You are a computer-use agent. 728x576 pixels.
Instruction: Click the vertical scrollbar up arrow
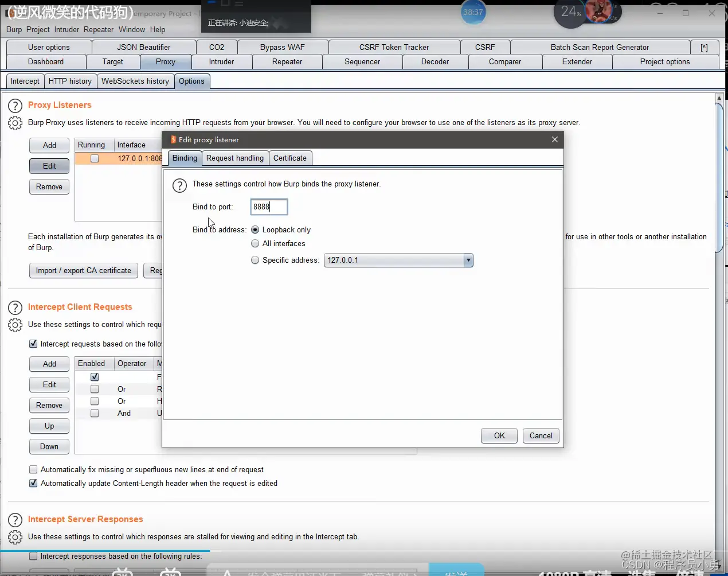[x=719, y=98]
